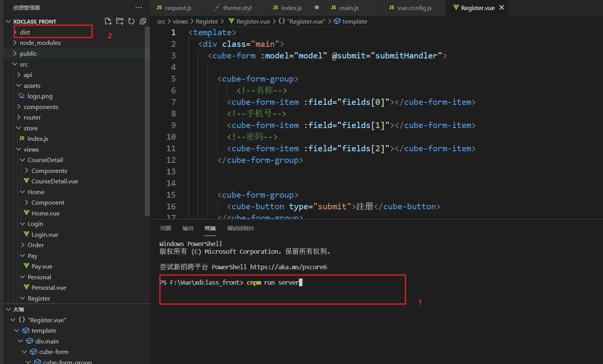The height and width of the screenshot is (364, 603).
Task: Open the 问题 panel tab
Action: tap(166, 228)
